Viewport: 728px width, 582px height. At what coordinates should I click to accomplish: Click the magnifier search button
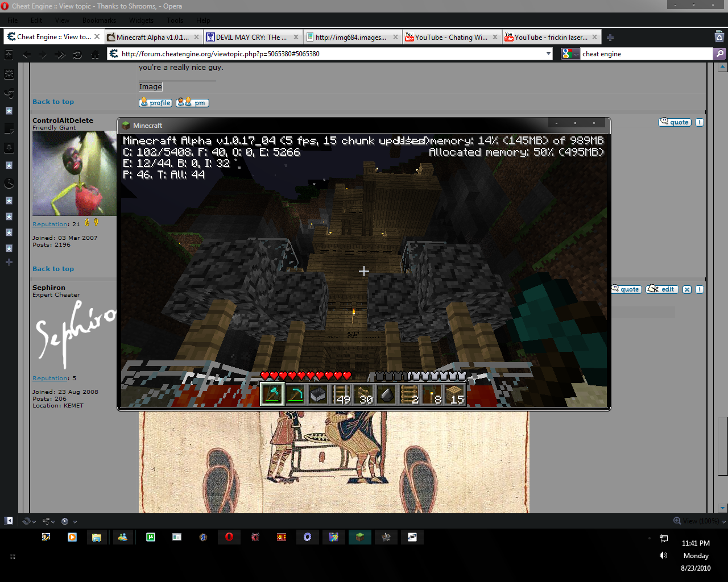point(720,54)
